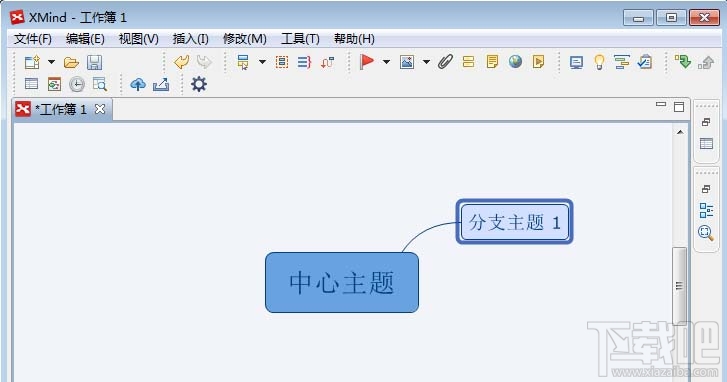The image size is (727, 382).
Task: Click the yellow notes icon
Action: (492, 62)
